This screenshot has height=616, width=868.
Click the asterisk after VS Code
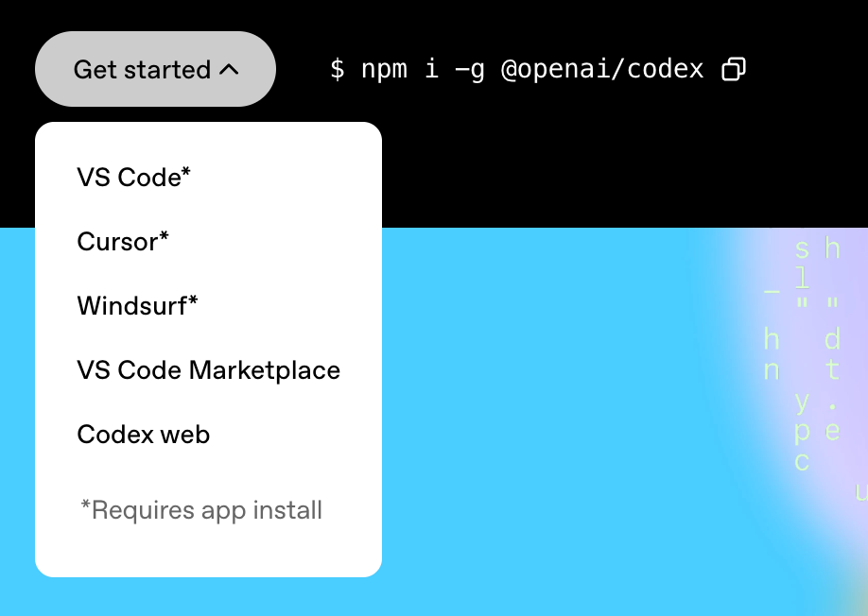(x=185, y=173)
